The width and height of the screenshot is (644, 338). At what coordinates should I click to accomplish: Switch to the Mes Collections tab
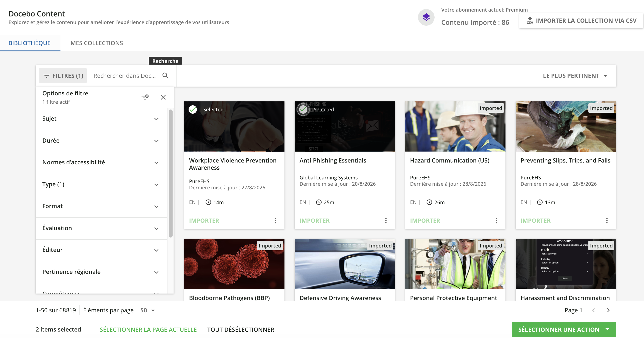click(97, 43)
